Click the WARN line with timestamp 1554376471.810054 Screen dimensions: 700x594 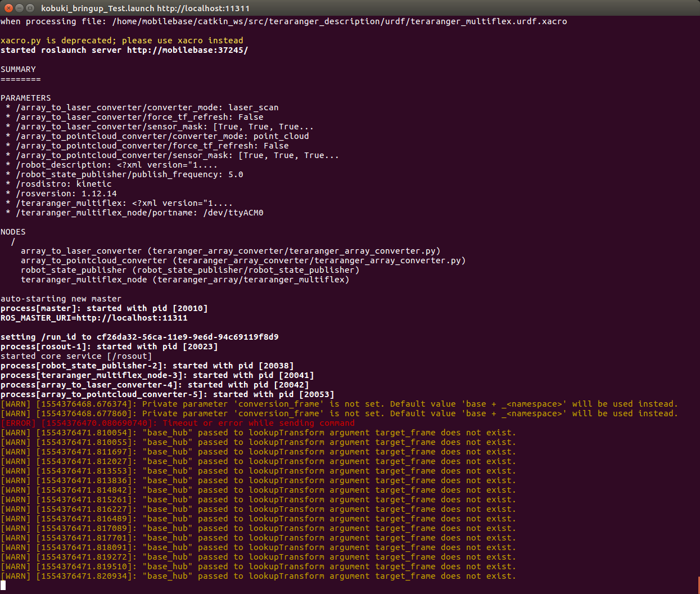coord(258,433)
